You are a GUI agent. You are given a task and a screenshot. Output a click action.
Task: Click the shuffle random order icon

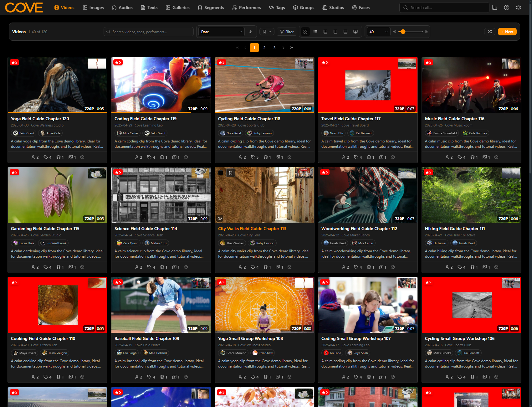[x=490, y=32]
